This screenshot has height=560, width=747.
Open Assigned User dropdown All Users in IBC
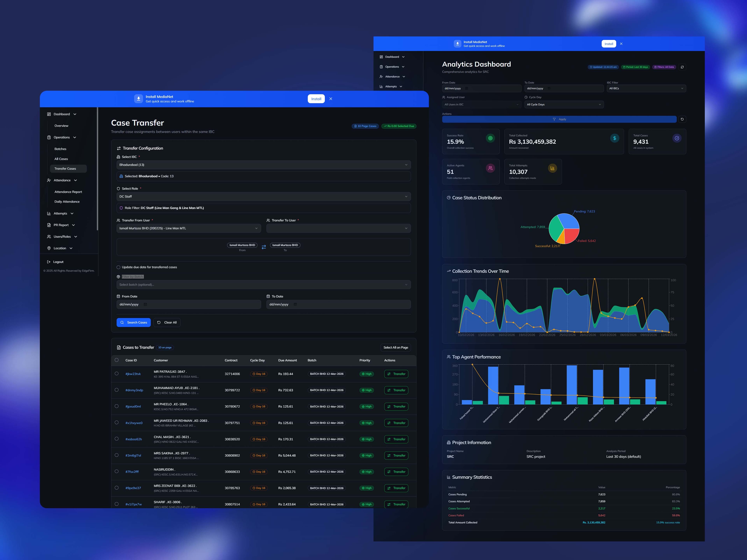click(482, 105)
